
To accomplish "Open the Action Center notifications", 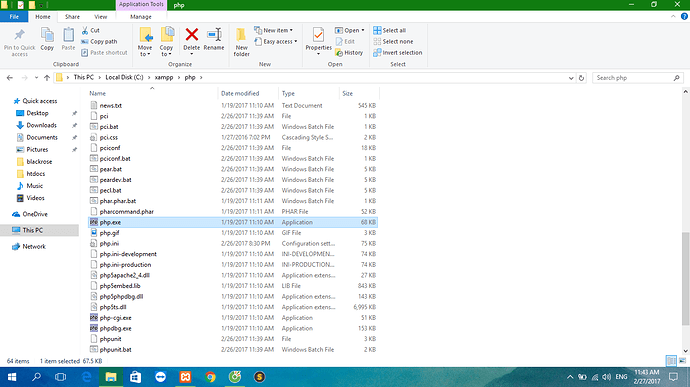I will click(x=673, y=377).
